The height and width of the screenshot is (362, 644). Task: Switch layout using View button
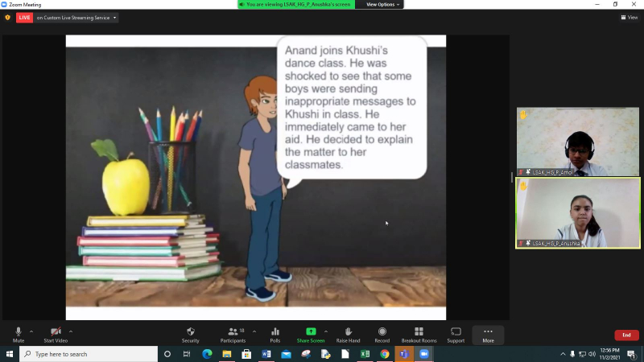pos(629,17)
